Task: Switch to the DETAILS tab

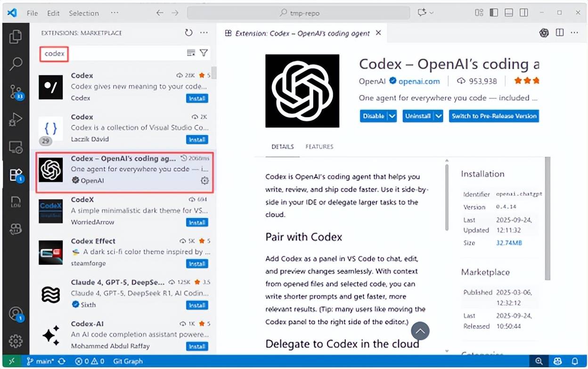Action: pos(283,147)
